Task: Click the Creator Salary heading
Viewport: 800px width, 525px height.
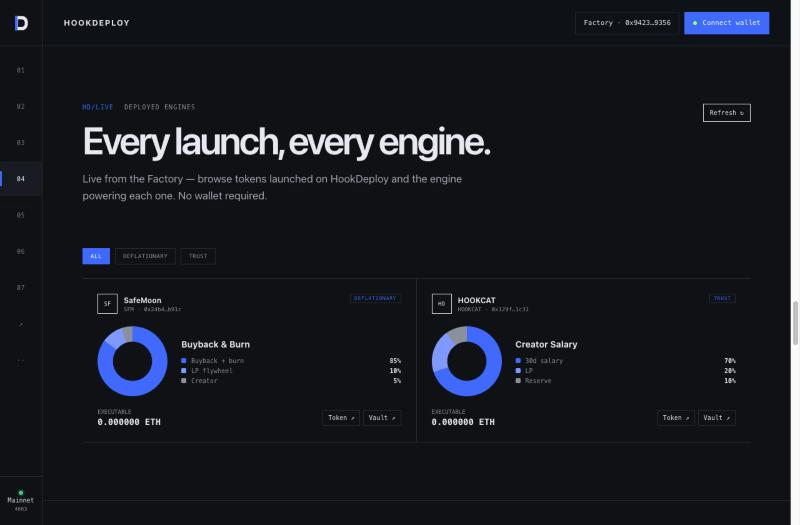Action: coord(546,344)
